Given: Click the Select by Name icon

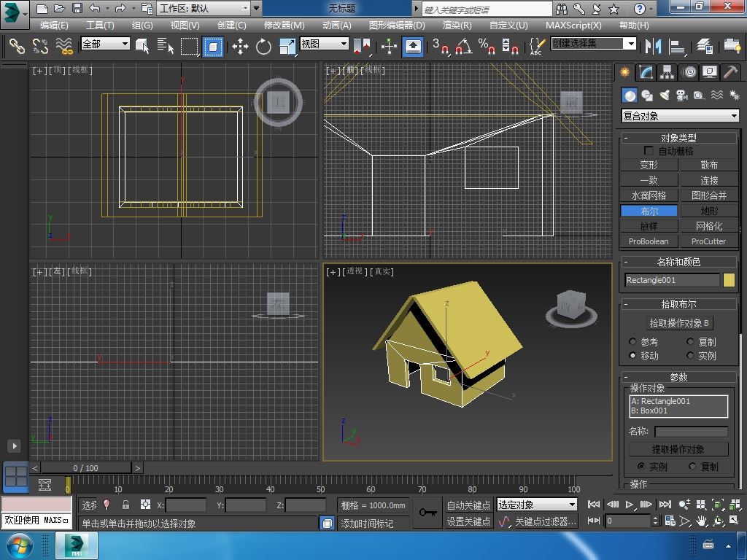Looking at the screenshot, I should click(166, 47).
